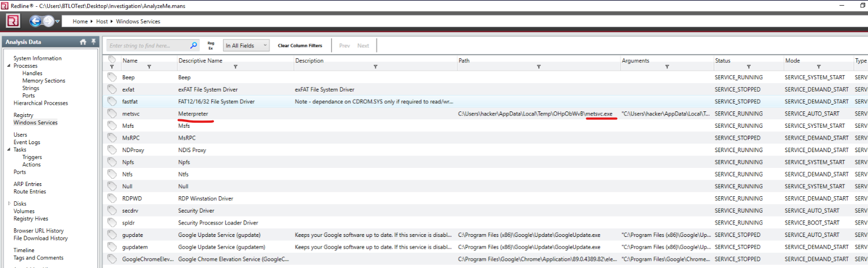Click the Analysis Data home icon
Screen dimensions: 868x268
pos(83,42)
